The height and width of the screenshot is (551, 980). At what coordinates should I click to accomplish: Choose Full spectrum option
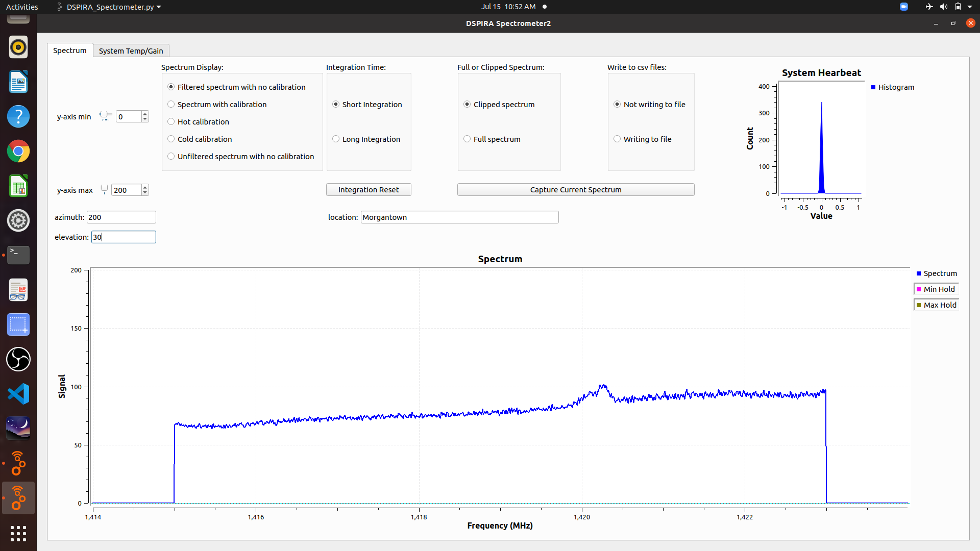(x=492, y=139)
